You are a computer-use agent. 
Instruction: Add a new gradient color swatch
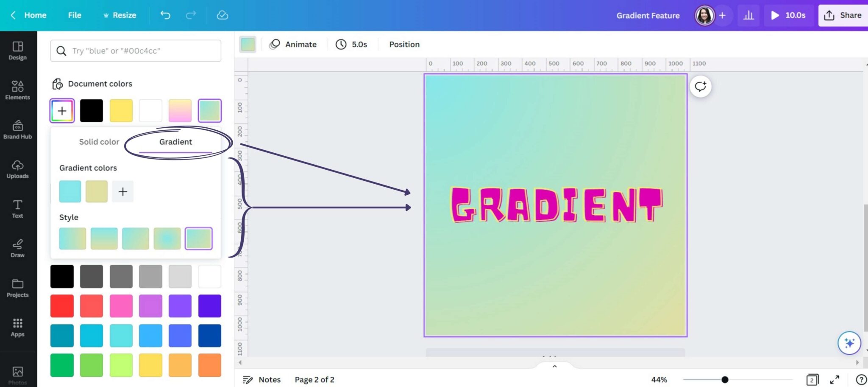[122, 191]
